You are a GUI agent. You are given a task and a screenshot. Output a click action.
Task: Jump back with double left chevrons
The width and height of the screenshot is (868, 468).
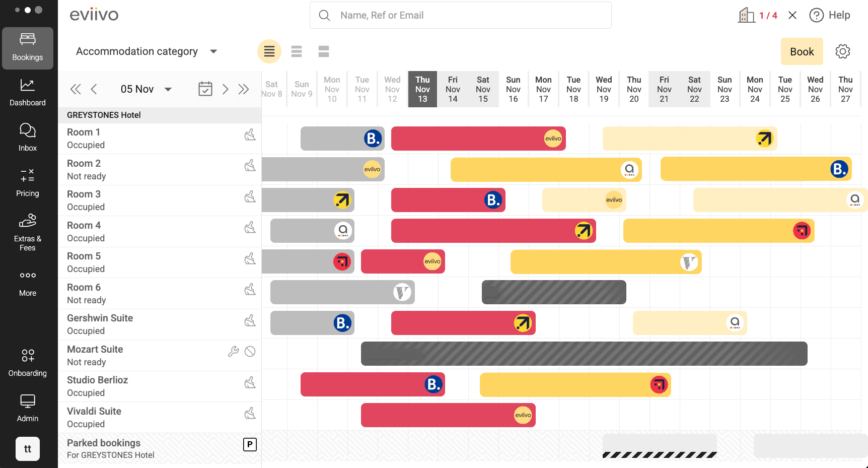click(x=76, y=89)
